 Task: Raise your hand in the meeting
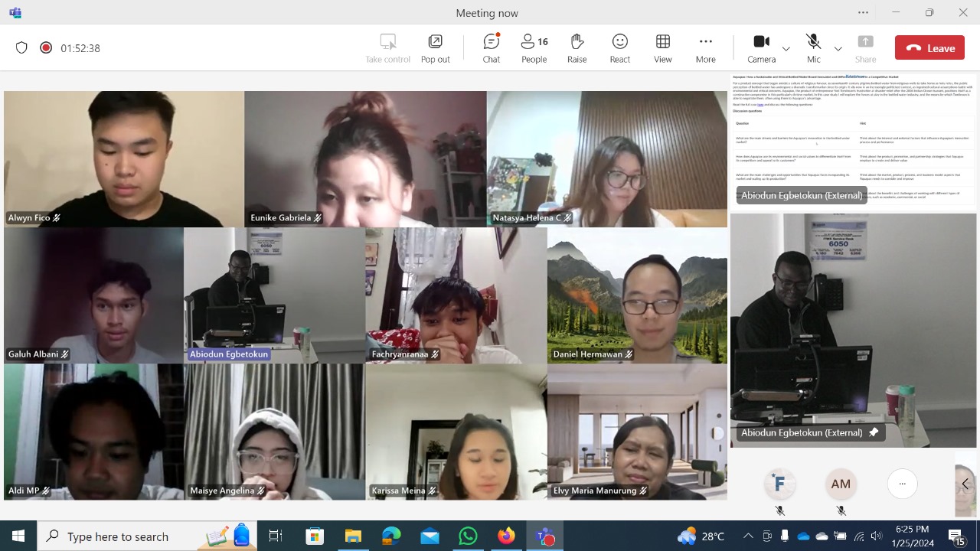pyautogui.click(x=577, y=47)
